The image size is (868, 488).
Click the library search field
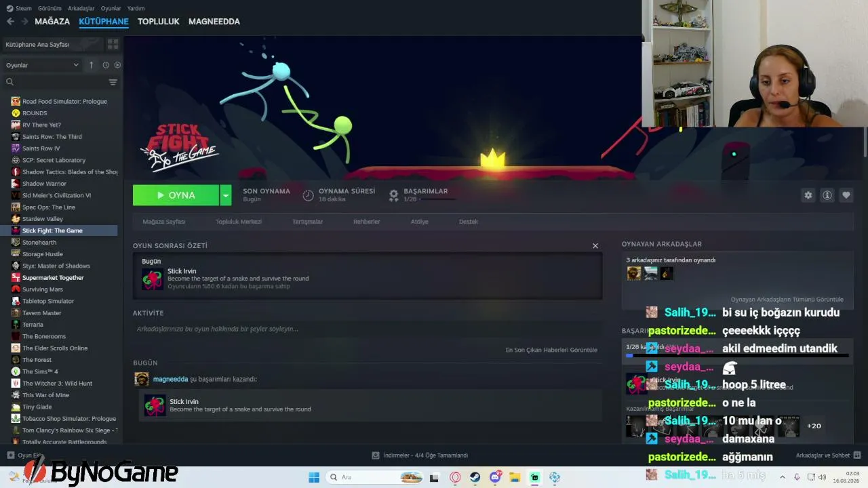54,82
